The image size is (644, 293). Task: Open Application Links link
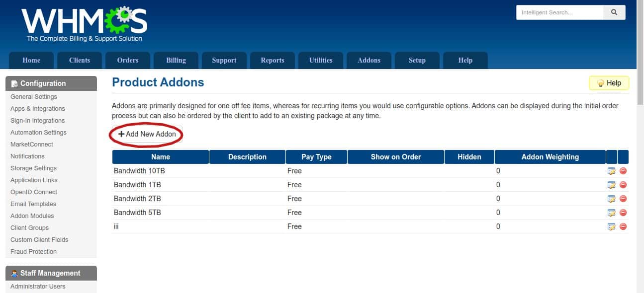[34, 180]
